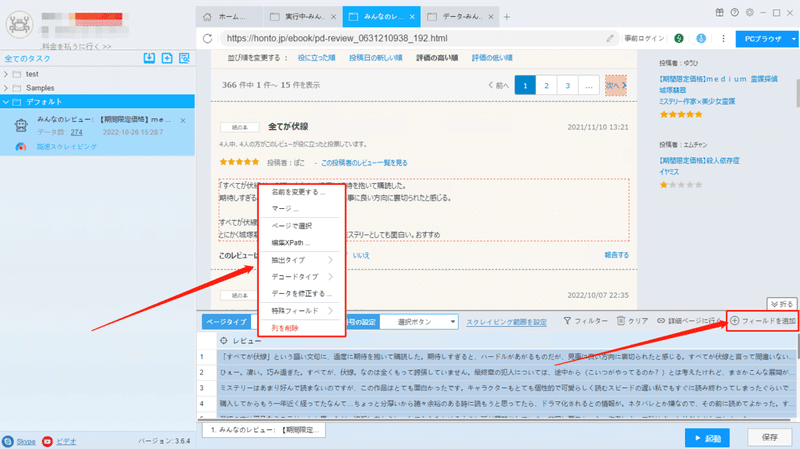
Task: Click the home tab icon
Action: pos(207,17)
